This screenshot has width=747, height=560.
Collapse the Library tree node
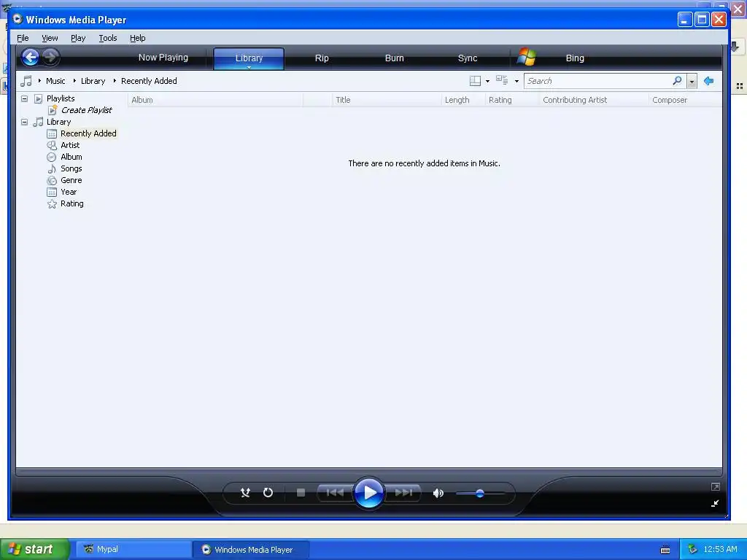click(x=24, y=122)
